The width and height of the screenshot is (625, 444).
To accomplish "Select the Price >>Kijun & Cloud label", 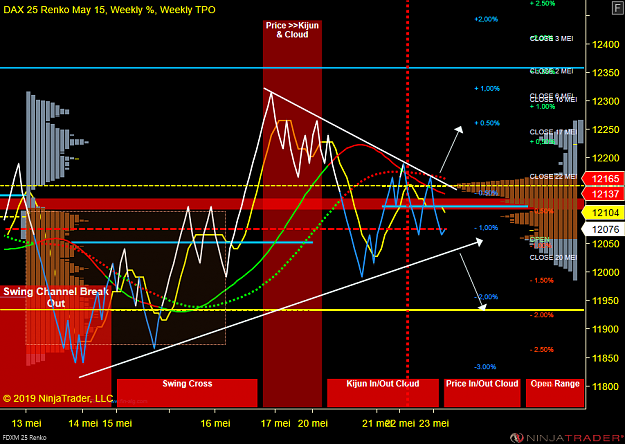I will tap(292, 30).
